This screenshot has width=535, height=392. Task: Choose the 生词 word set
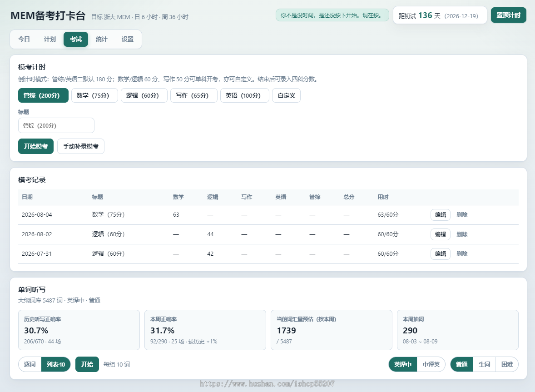tap(484, 364)
